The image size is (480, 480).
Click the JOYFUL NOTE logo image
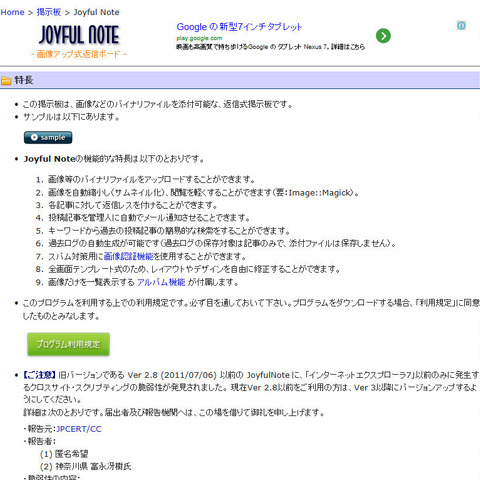pos(79,35)
